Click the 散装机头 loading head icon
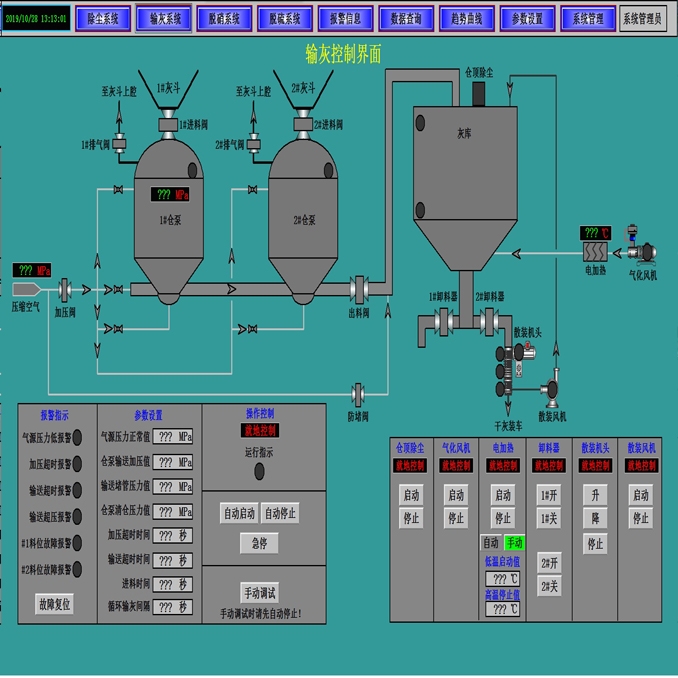The height and width of the screenshot is (678, 678). click(515, 370)
